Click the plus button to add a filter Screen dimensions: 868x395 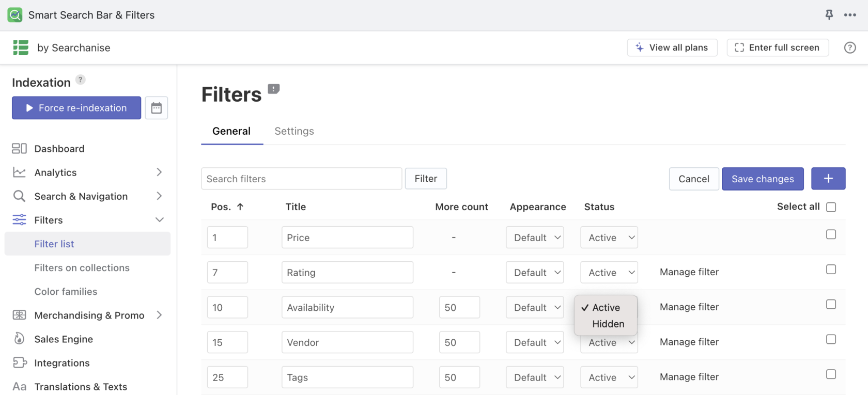[828, 179]
